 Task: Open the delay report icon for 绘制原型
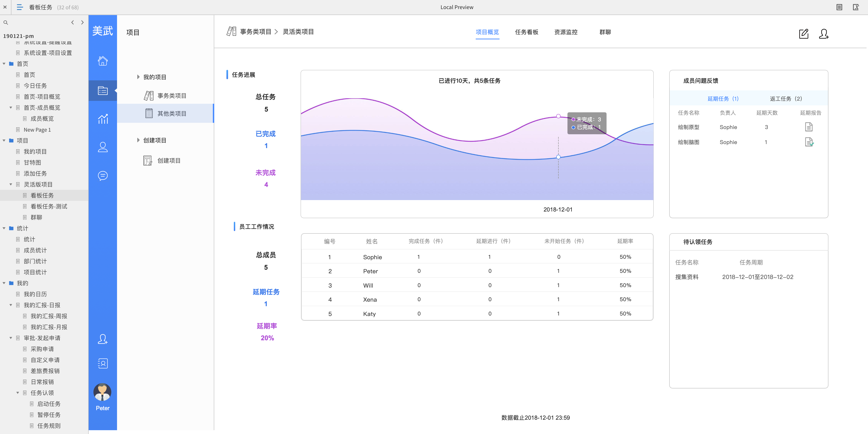(809, 127)
